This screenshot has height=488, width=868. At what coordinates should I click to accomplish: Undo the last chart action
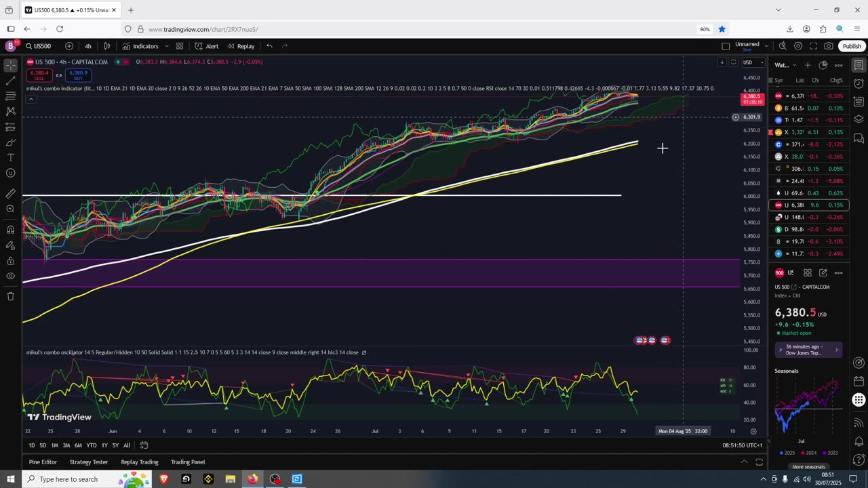pyautogui.click(x=269, y=46)
